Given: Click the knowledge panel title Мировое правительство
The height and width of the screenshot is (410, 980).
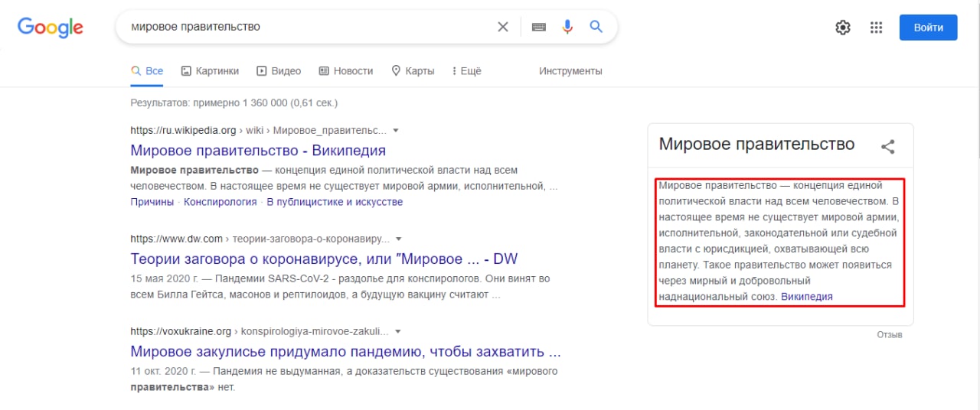Looking at the screenshot, I should click(756, 145).
